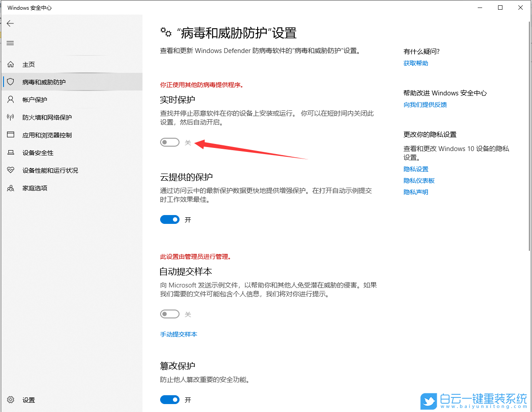Go back using the arrow button
Image resolution: width=532 pixels, height=412 pixels.
click(x=10, y=23)
